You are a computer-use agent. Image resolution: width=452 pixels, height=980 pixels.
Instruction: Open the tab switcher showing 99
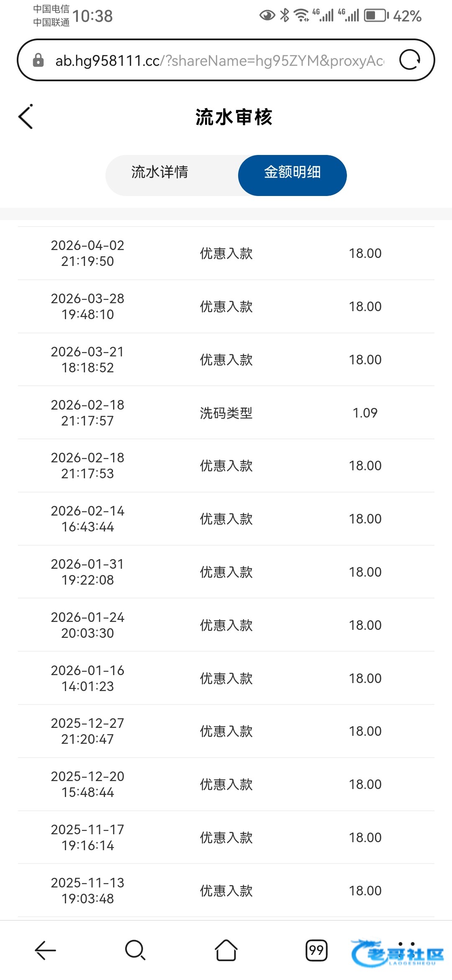pos(316,950)
